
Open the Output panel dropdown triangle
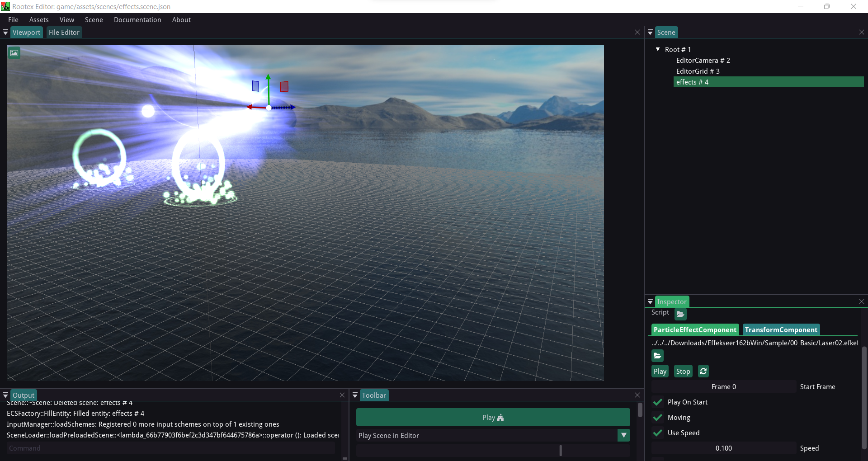pyautogui.click(x=5, y=395)
